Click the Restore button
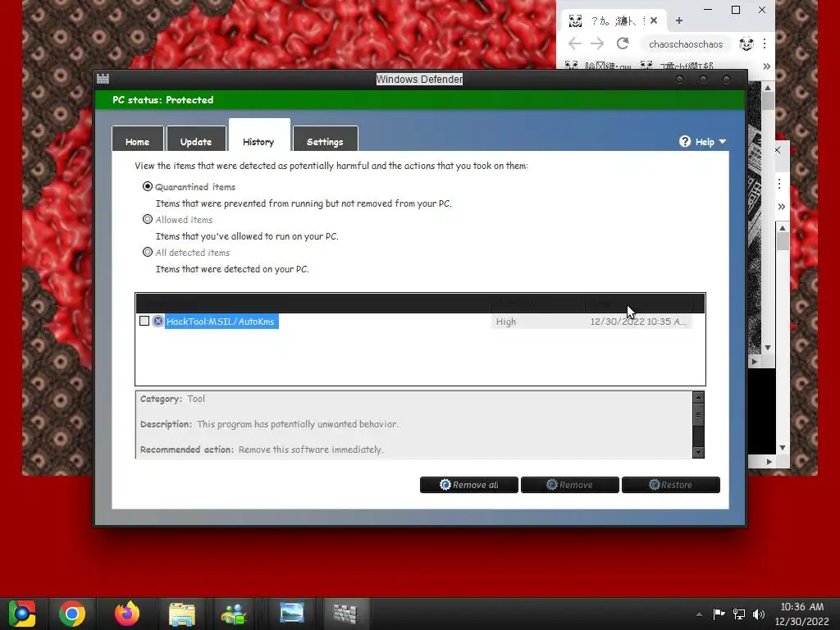840x630 pixels. (671, 485)
